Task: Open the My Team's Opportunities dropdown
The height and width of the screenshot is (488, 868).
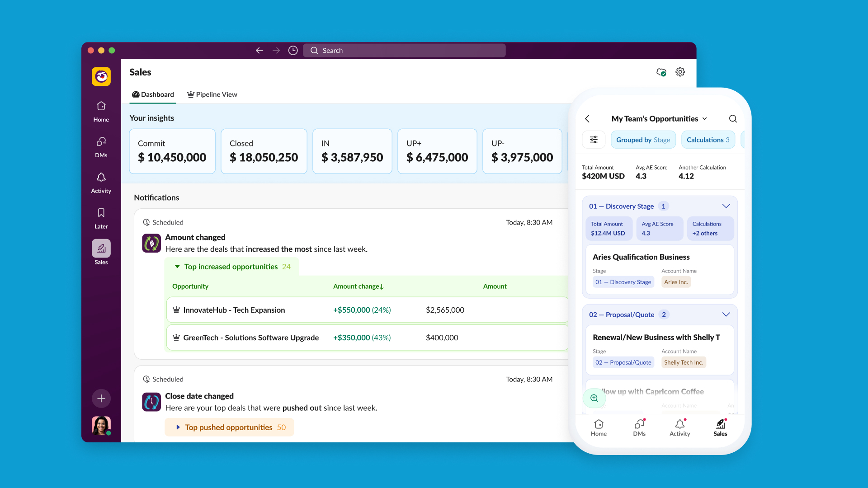Action: pos(705,118)
